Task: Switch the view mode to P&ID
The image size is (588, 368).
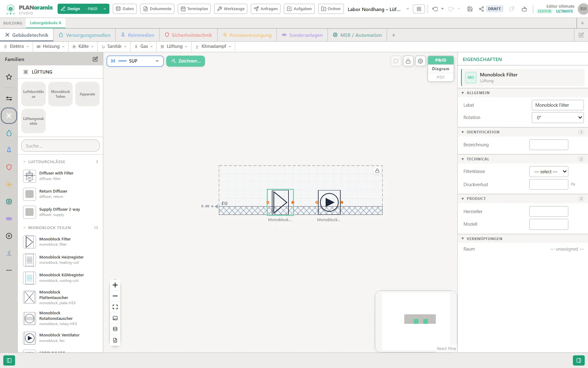Action: (440, 60)
